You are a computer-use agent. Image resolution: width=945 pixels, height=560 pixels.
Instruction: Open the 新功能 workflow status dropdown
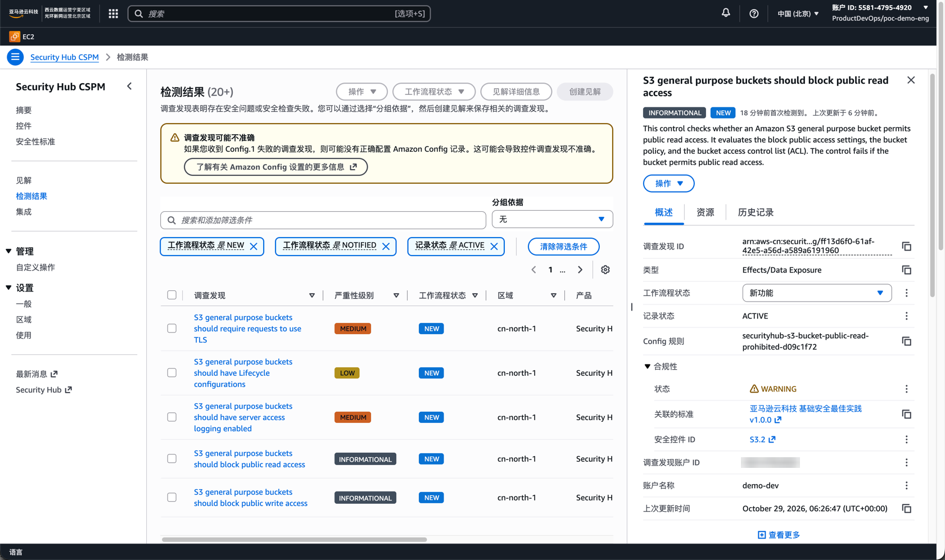(x=817, y=293)
